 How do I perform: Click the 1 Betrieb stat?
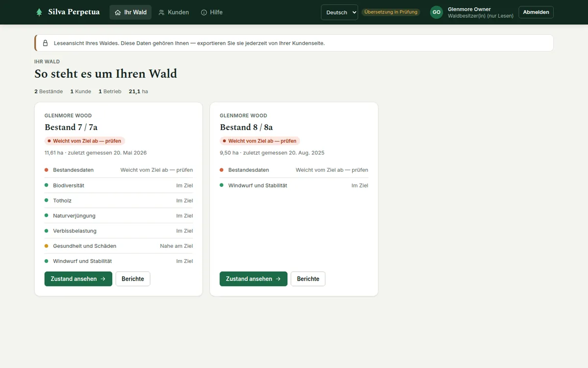click(110, 91)
